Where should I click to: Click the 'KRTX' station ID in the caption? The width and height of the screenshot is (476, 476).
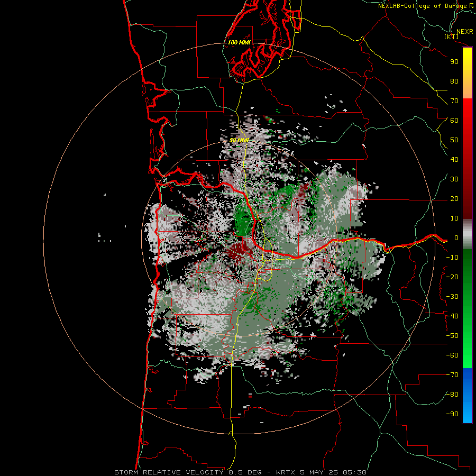(286, 472)
